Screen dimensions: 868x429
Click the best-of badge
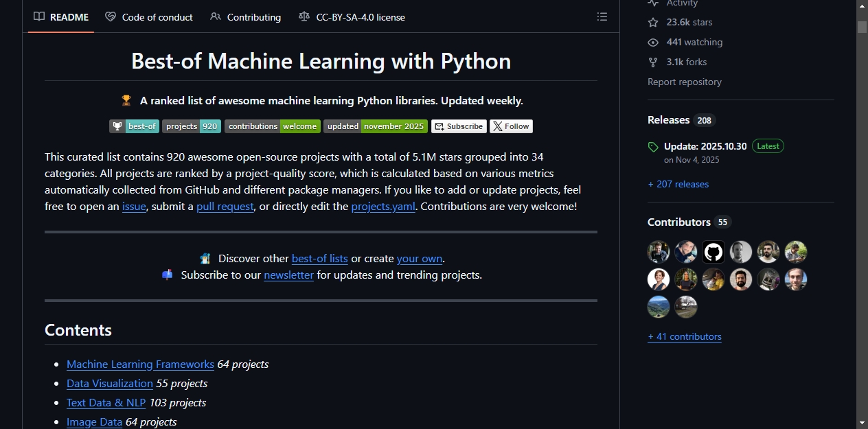[x=135, y=126]
